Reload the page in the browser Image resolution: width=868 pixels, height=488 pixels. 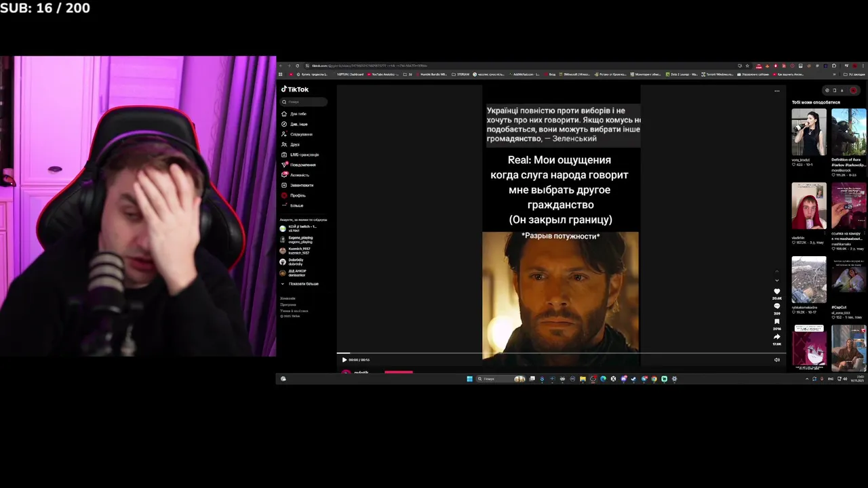tap(298, 66)
